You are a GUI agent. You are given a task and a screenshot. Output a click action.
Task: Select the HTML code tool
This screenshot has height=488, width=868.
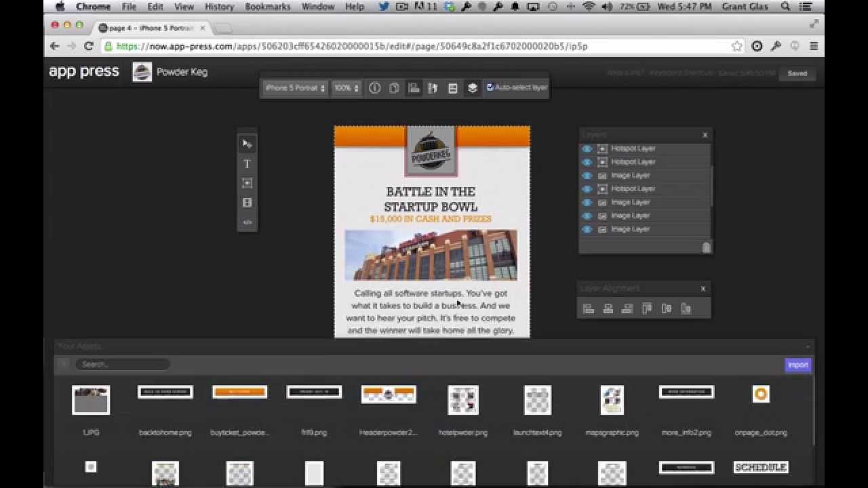click(x=247, y=222)
